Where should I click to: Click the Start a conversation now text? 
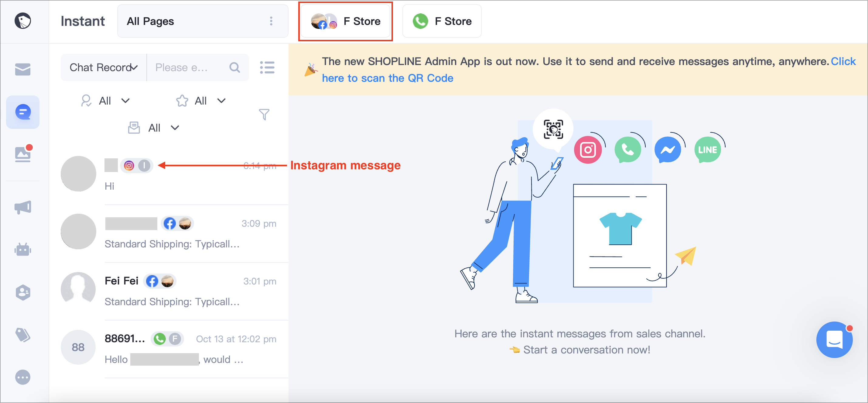coord(587,350)
